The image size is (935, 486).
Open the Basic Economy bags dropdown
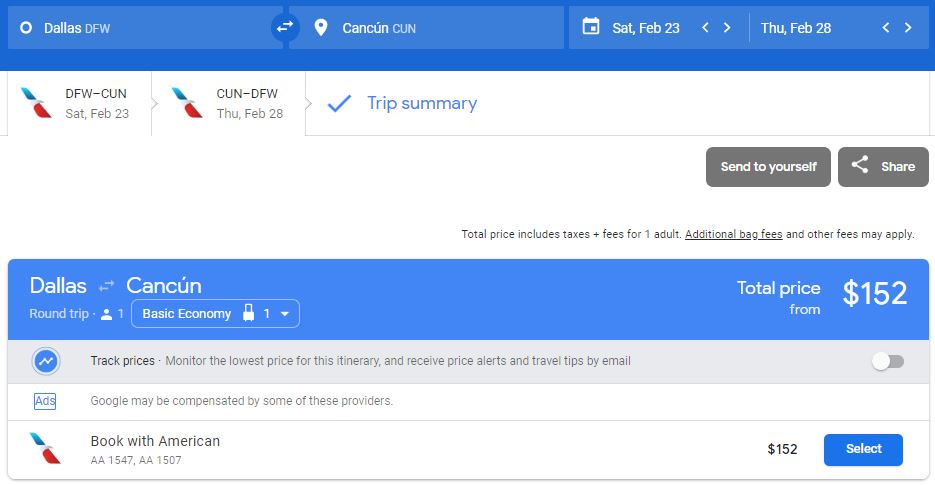215,314
